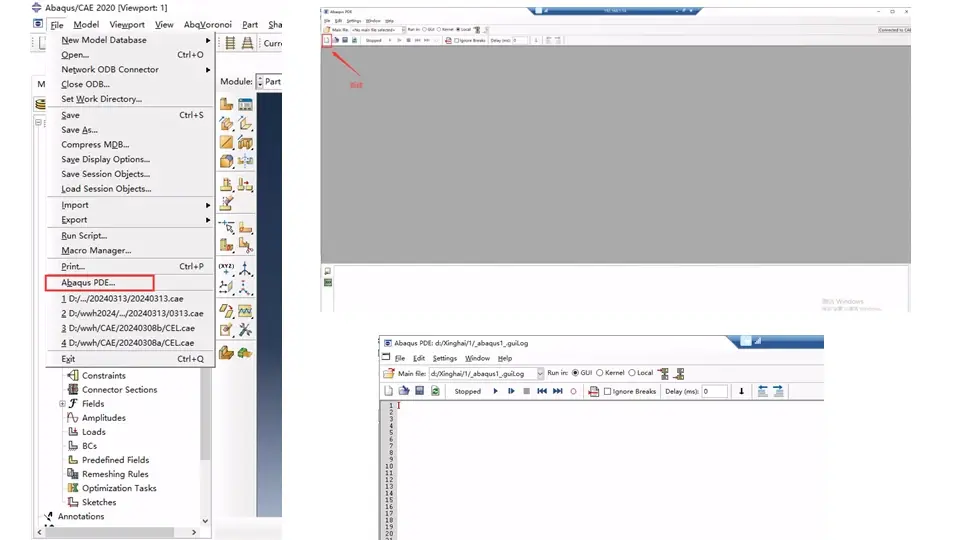
Task: Enable the Ignore Breaks checkbox
Action: 607,391
